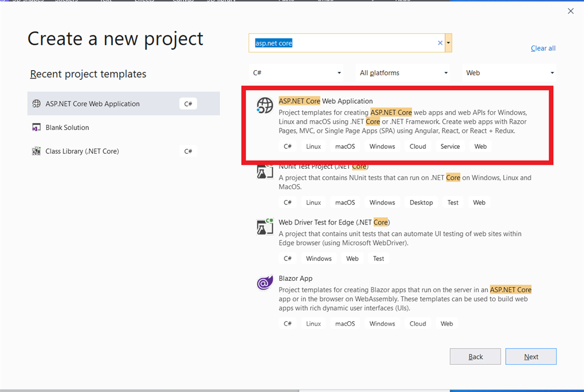Click the Web Driver Test for Edge icon
584x392 pixels.
(x=264, y=226)
